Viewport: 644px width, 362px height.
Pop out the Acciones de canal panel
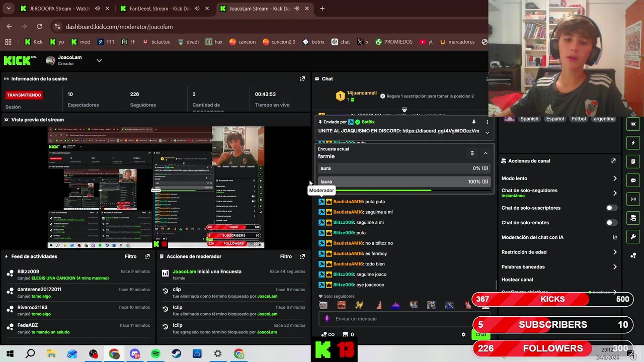pyautogui.click(x=613, y=161)
